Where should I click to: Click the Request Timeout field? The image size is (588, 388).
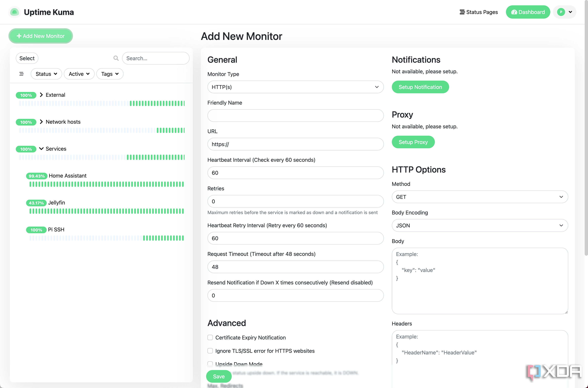(295, 267)
